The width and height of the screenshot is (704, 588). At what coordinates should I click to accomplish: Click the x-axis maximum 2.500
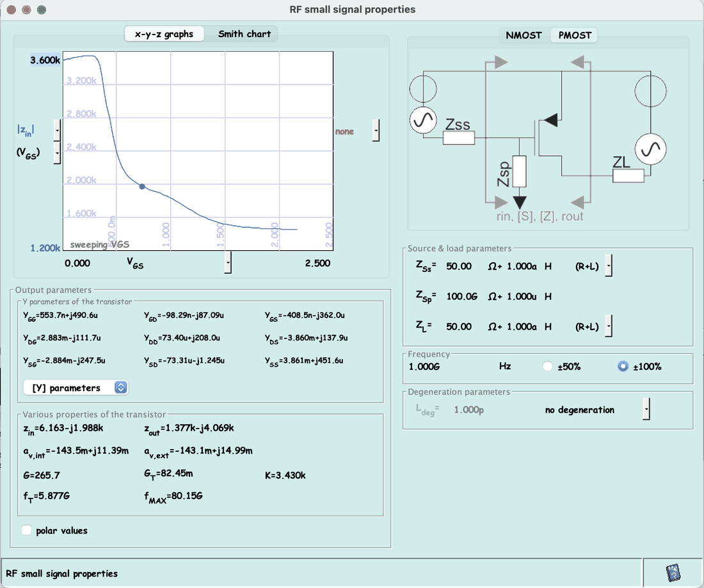tap(317, 263)
